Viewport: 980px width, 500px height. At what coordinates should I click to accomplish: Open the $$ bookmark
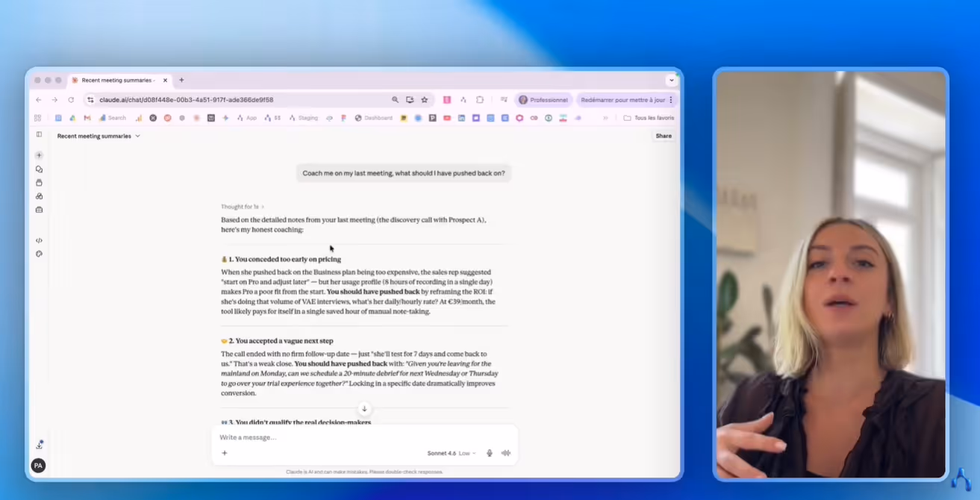pos(272,118)
